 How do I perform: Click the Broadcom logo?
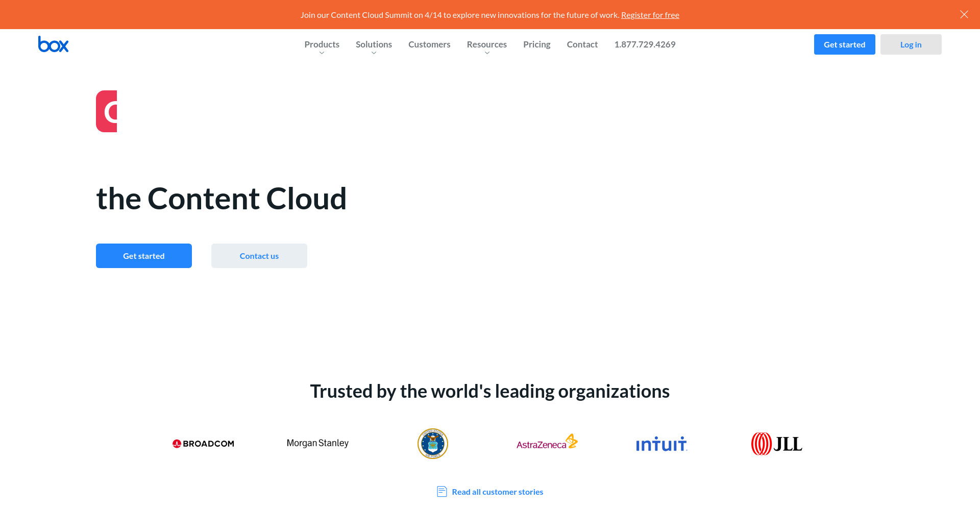tap(203, 444)
